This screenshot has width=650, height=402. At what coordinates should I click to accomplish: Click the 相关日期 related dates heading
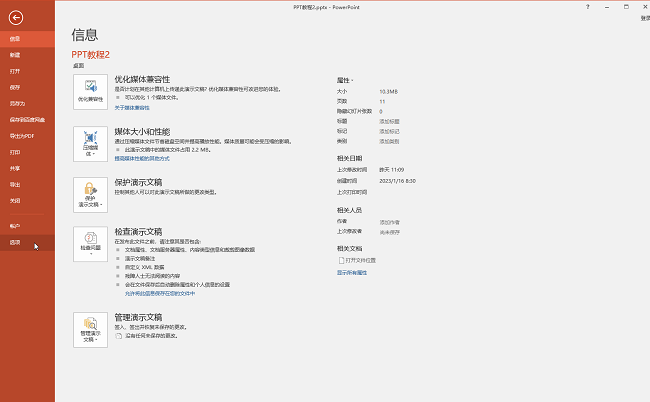349,158
